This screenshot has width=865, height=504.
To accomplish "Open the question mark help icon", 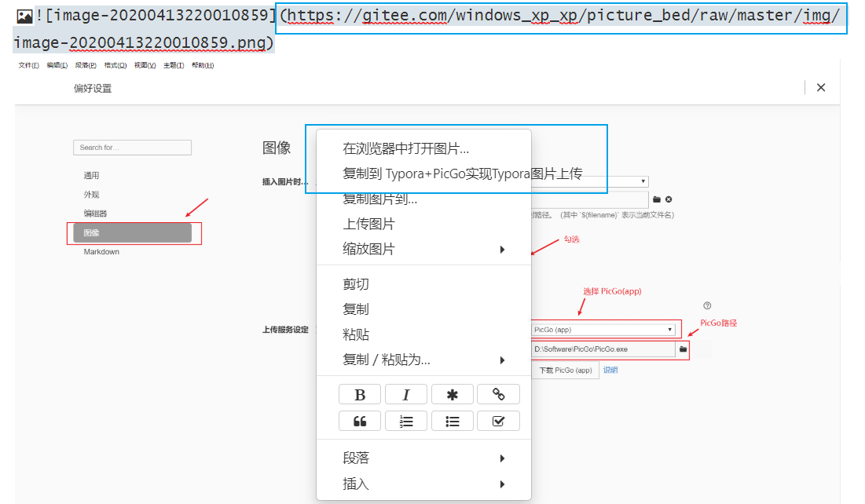I will click(707, 305).
